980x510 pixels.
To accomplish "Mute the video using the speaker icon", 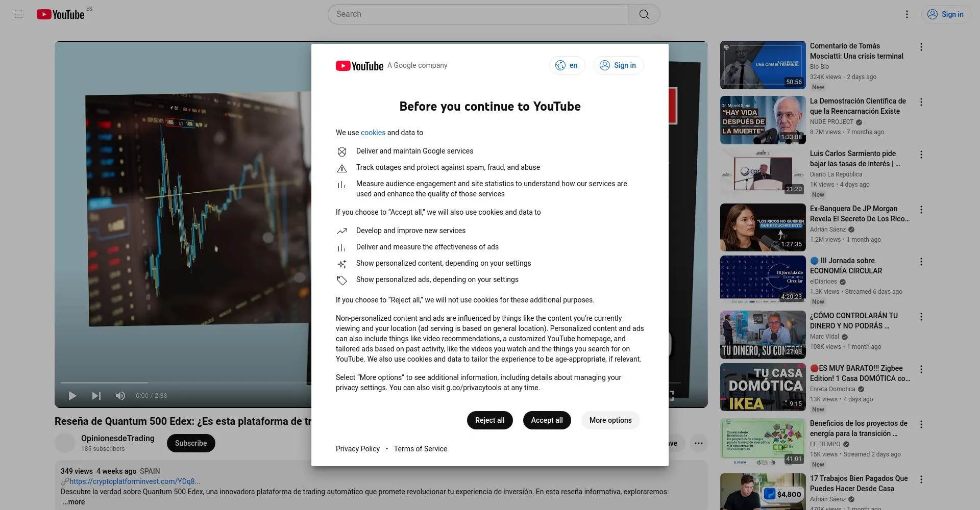I will [120, 396].
